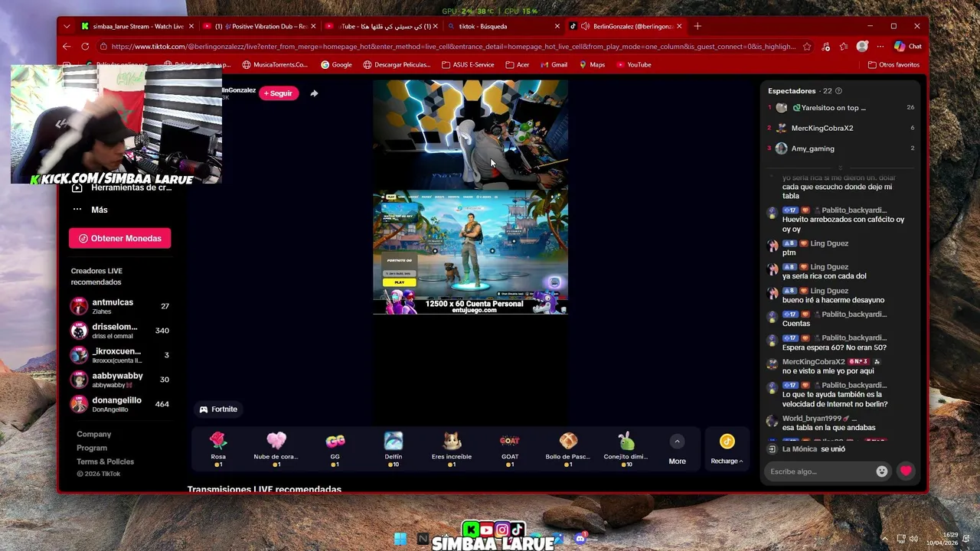Open ASUS E-Service bookmark folder
This screenshot has width=980, height=551.
468,65
